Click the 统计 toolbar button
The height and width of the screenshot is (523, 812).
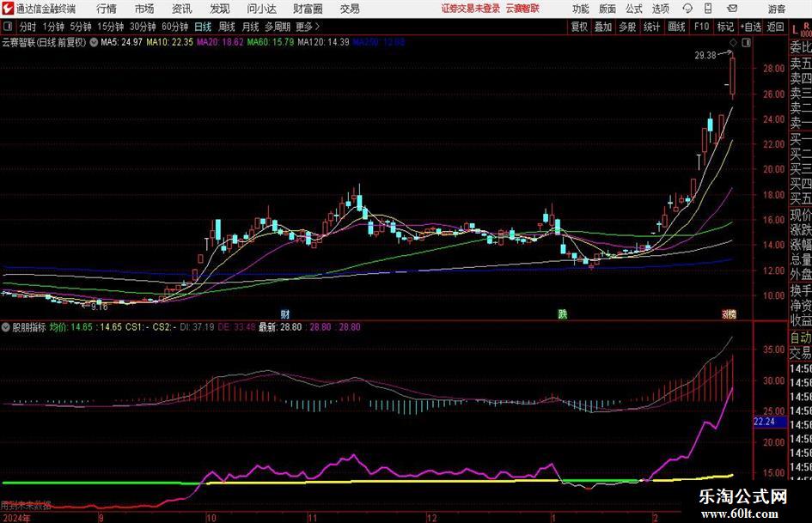[651, 27]
